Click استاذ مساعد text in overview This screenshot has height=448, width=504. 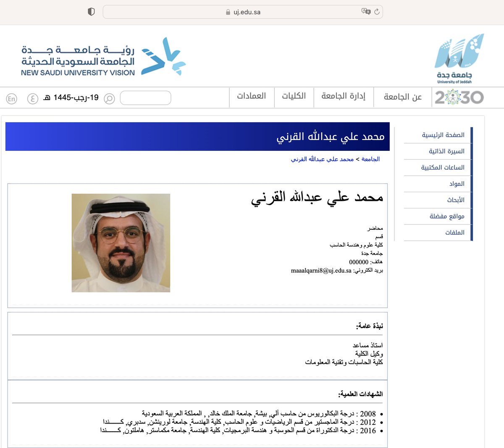coord(368,345)
